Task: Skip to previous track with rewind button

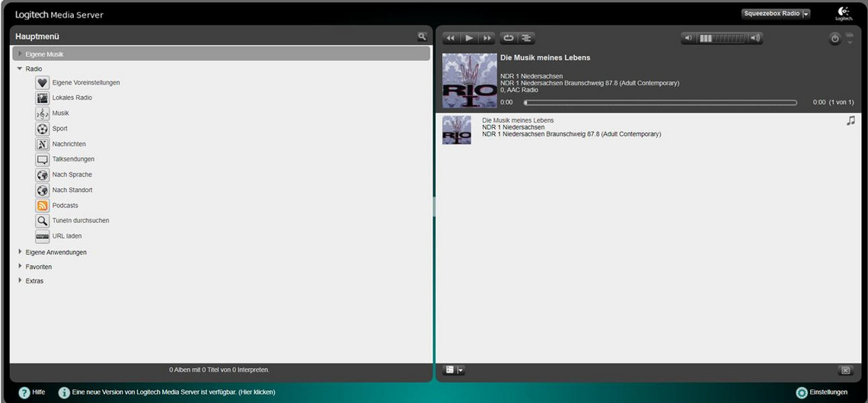Action: (x=451, y=38)
